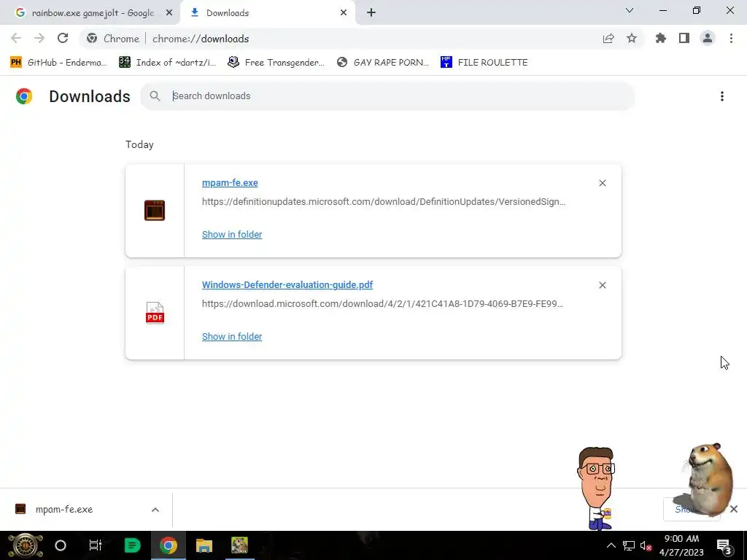Click the microsoft.com source URL of mpam-fe.exe
The height and width of the screenshot is (560, 747).
point(384,202)
